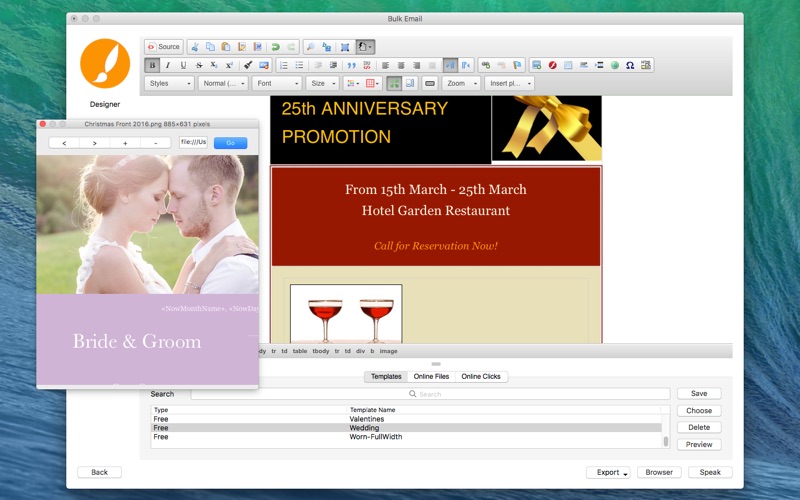Open the Size dropdown
The height and width of the screenshot is (500, 800).
tap(322, 84)
